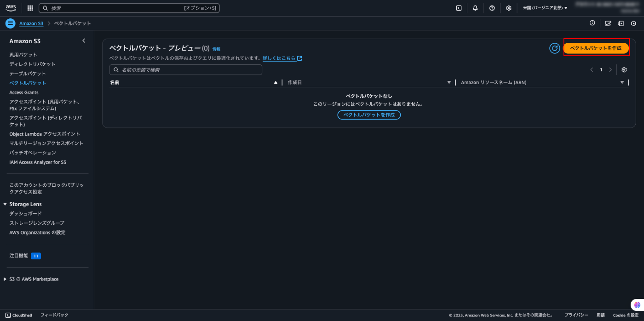Select テーブルバケット in sidebar

tap(28, 74)
